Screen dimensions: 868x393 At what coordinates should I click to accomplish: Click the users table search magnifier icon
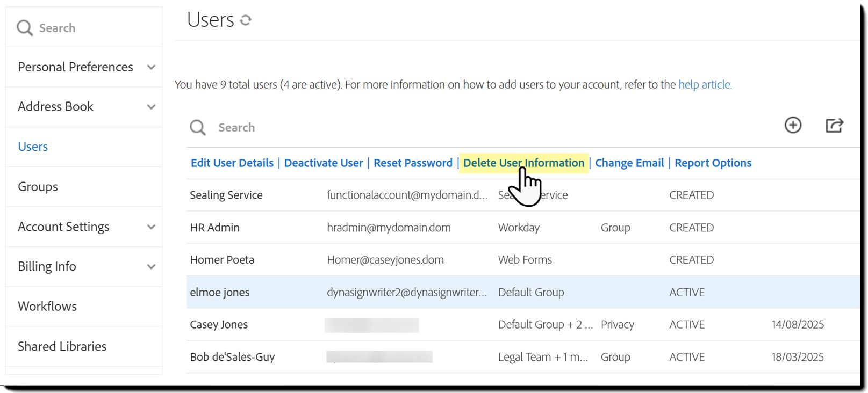(x=198, y=128)
